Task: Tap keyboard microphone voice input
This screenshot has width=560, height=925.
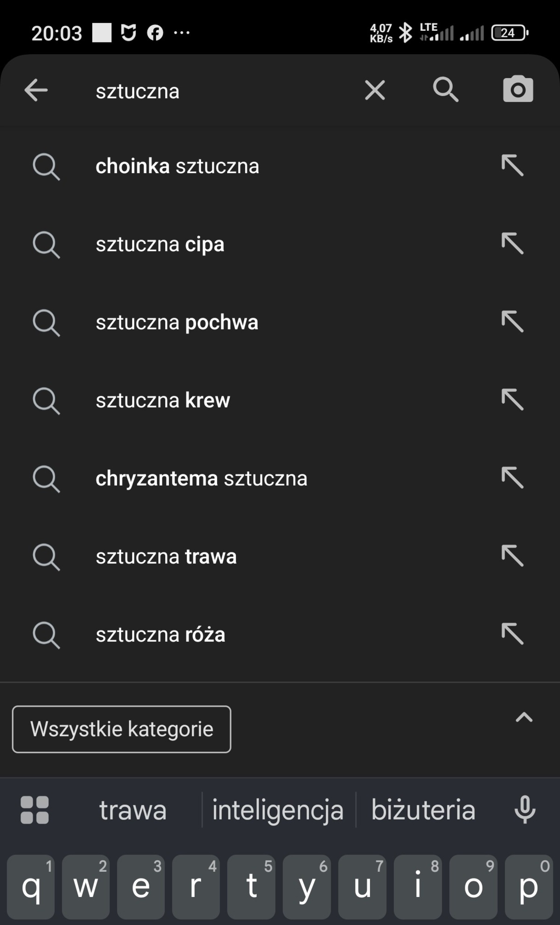Action: pyautogui.click(x=525, y=809)
